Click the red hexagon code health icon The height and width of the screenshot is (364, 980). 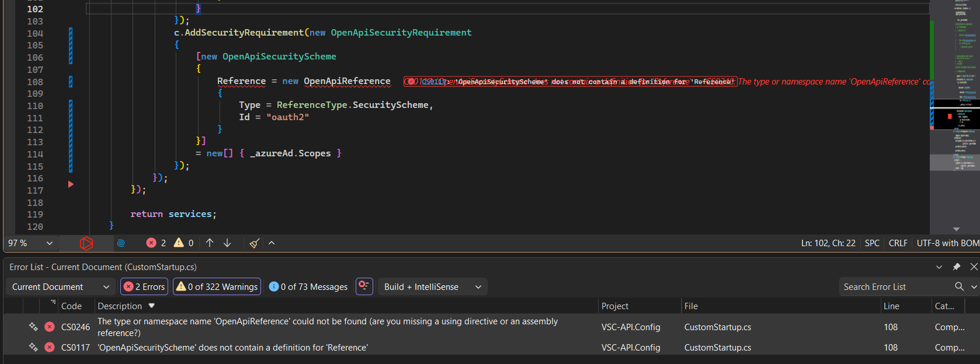pos(86,243)
